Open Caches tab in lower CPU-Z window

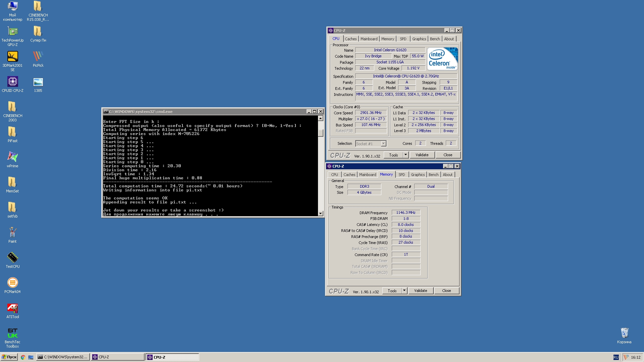(349, 175)
